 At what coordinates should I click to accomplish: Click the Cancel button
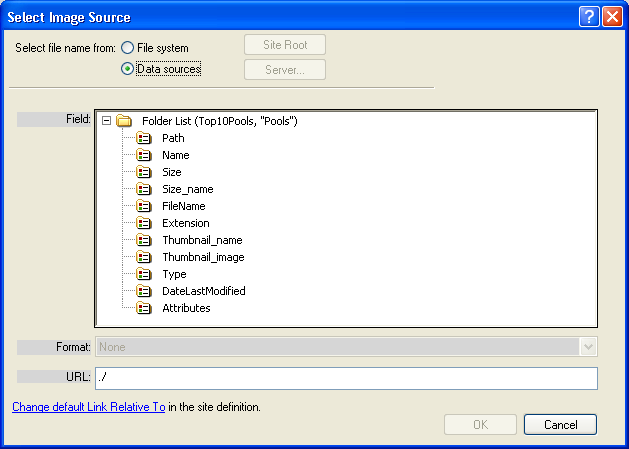560,425
